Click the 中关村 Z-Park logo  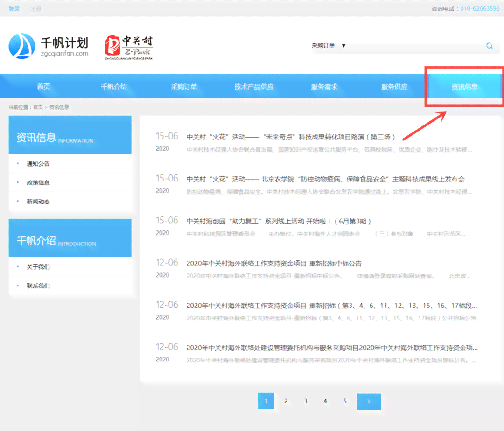[x=129, y=48]
